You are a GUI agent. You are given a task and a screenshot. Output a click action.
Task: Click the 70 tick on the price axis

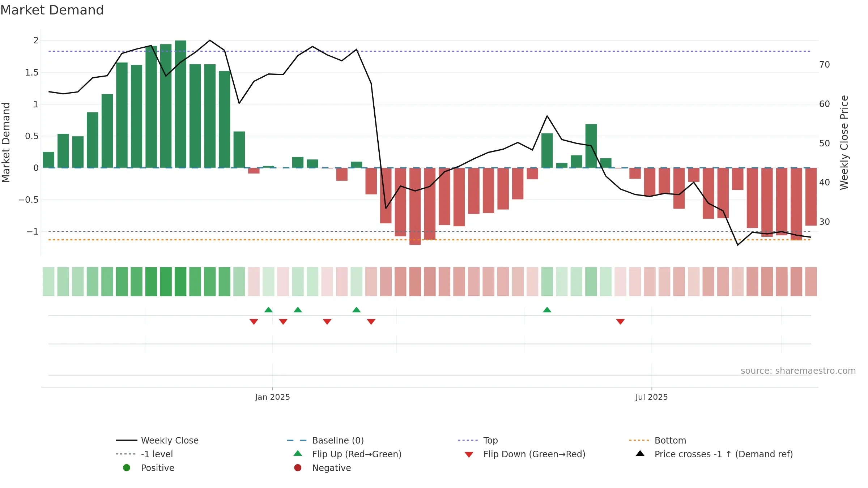point(825,65)
